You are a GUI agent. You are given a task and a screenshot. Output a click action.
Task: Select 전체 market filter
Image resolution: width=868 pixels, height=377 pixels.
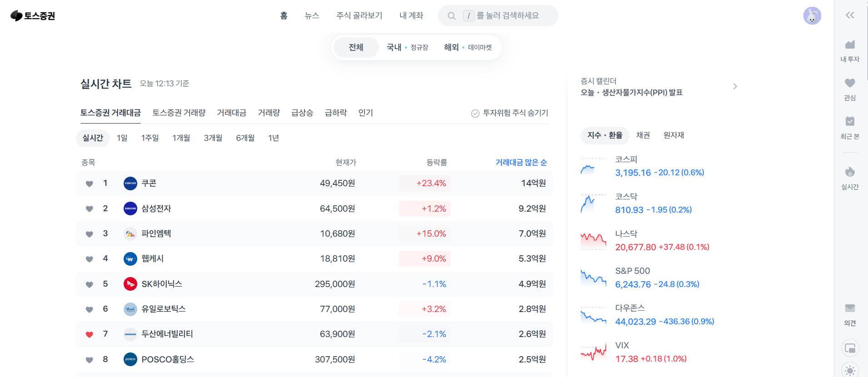[356, 47]
